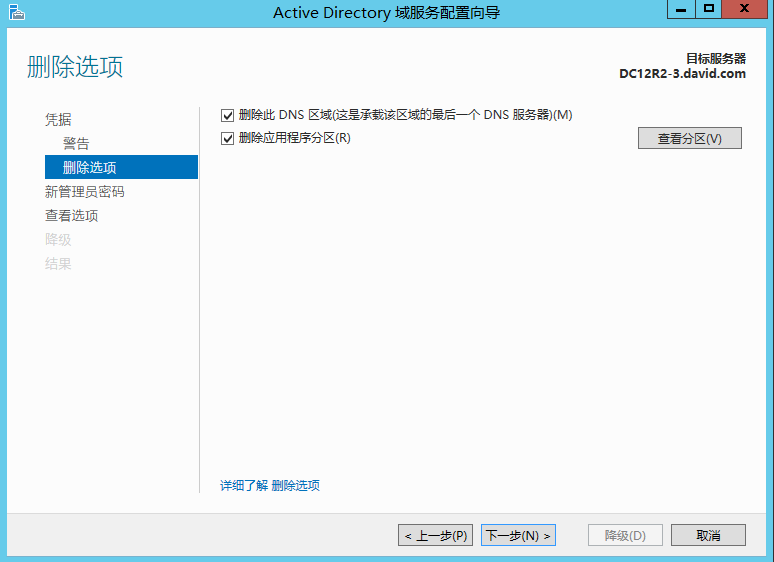Image resolution: width=774 pixels, height=562 pixels.
Task: Open 新管理员密码 step in sidebar
Action: click(84, 191)
